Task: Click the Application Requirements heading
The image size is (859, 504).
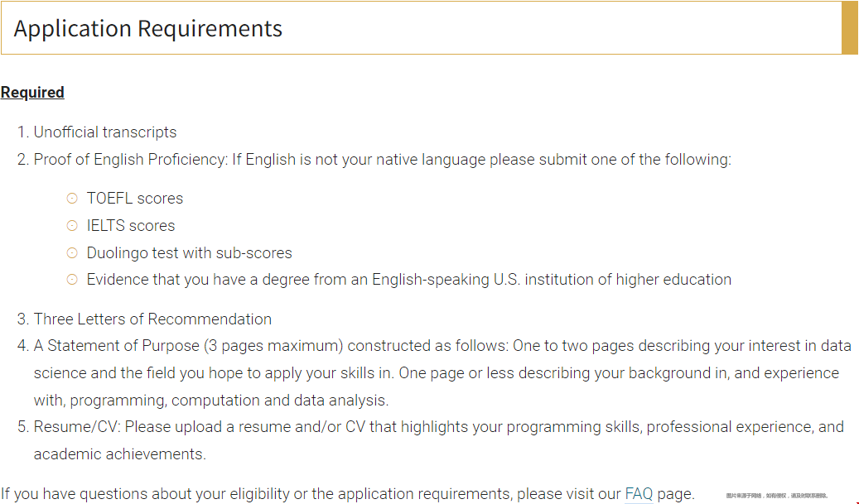Action: point(148,28)
